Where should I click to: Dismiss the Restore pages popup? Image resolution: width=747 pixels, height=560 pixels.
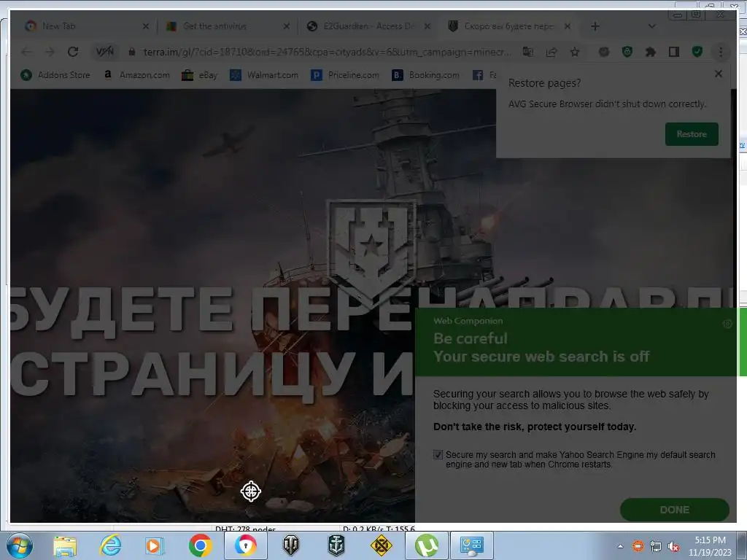coord(719,74)
